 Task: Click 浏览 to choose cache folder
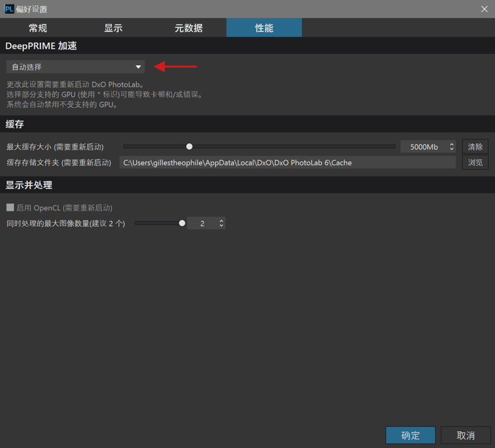475,163
